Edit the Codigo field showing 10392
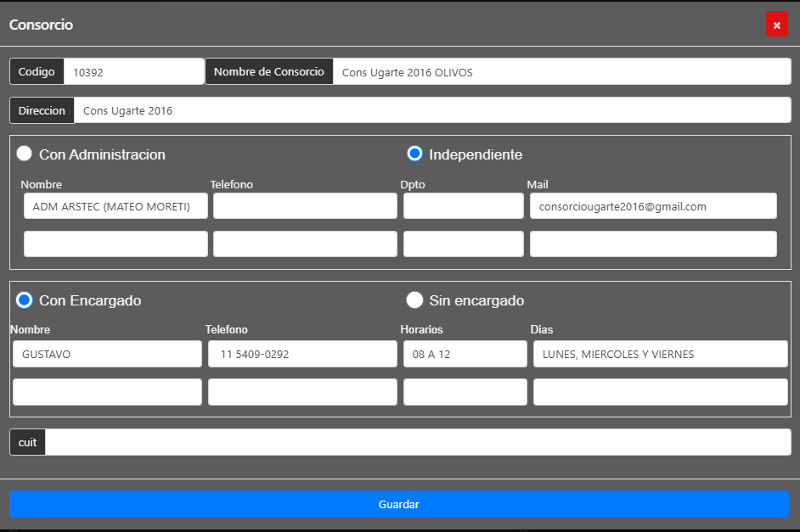Viewport: 800px width, 532px height. tap(133, 72)
